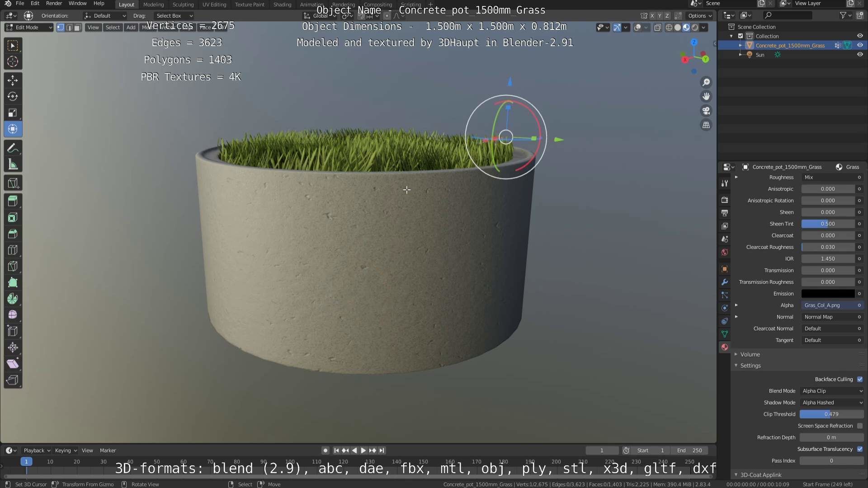The image size is (868, 488).
Task: Switch to vertex select mode
Action: tap(61, 28)
